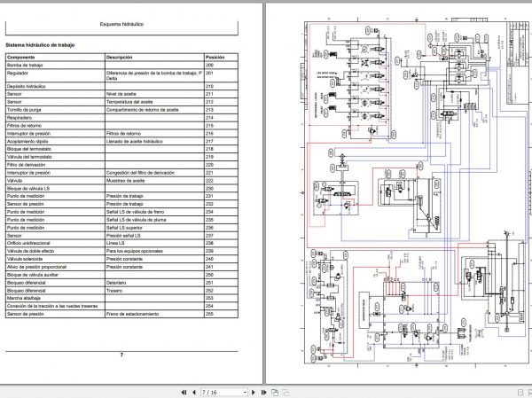This screenshot has height=398, width=532.
Task: Go to the first page
Action: [184, 392]
